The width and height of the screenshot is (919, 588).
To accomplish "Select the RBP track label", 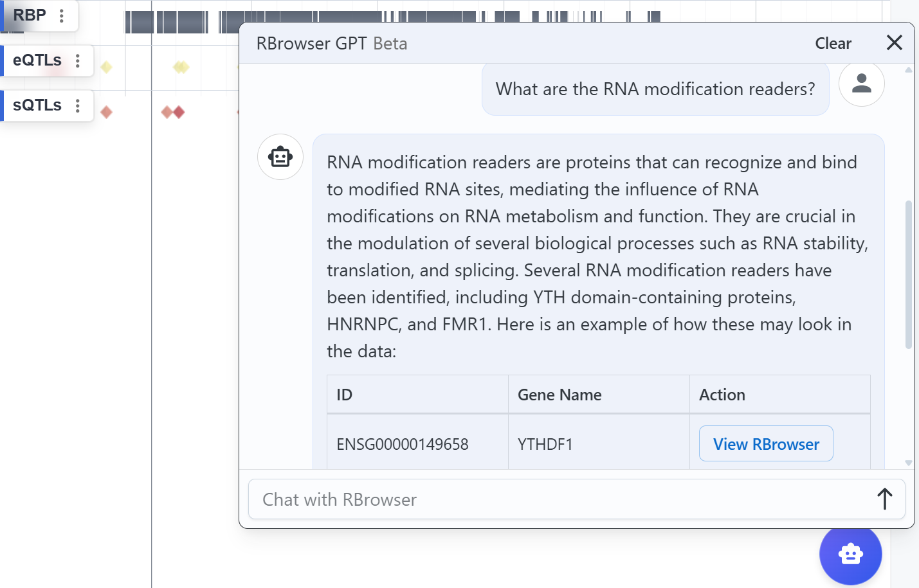I will pyautogui.click(x=30, y=15).
